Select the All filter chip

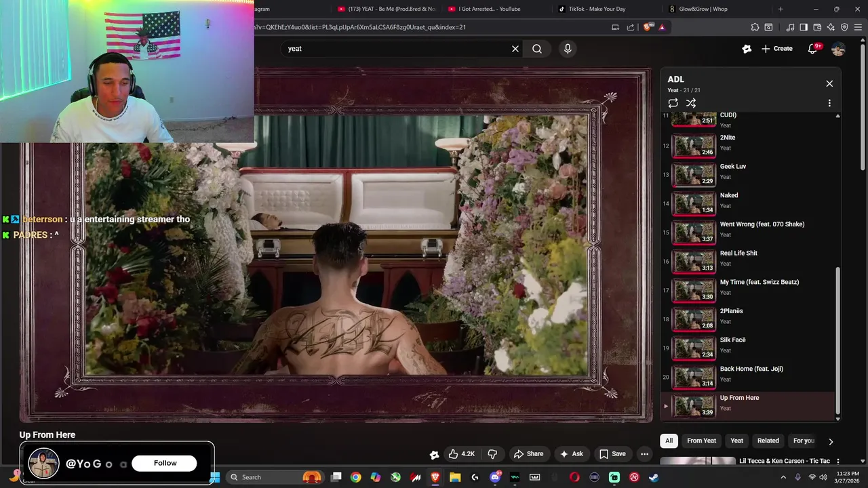669,441
